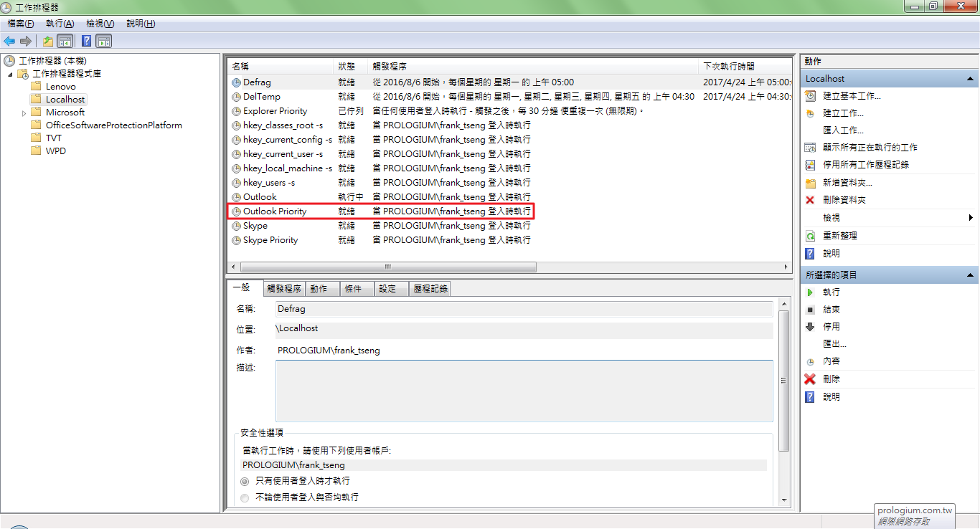Screen dimensions: 980x529
Task: Click the 停用 (Disable) down-arrow icon
Action: (810, 327)
